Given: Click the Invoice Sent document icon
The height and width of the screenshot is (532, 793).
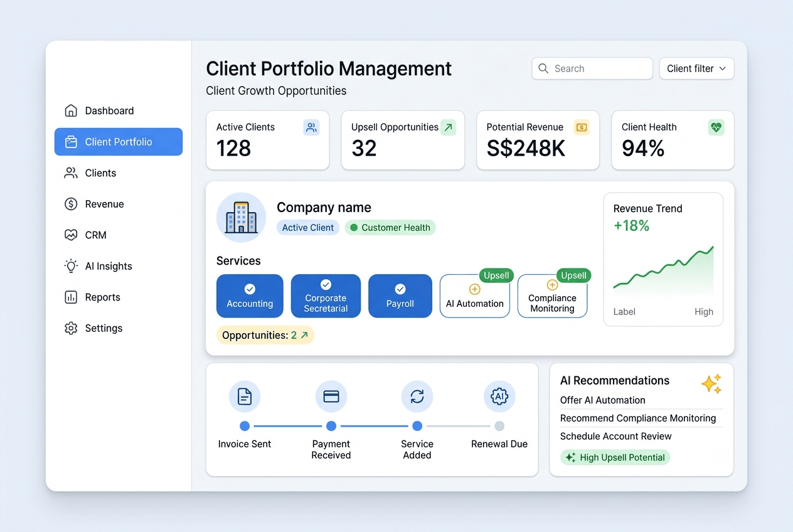Looking at the screenshot, I should [x=245, y=396].
